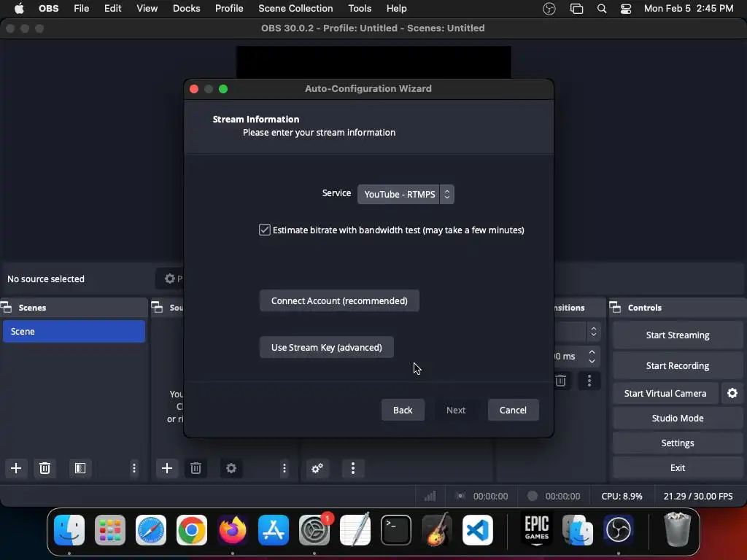Click the Exit button in Controls
747x560 pixels.
(x=678, y=467)
